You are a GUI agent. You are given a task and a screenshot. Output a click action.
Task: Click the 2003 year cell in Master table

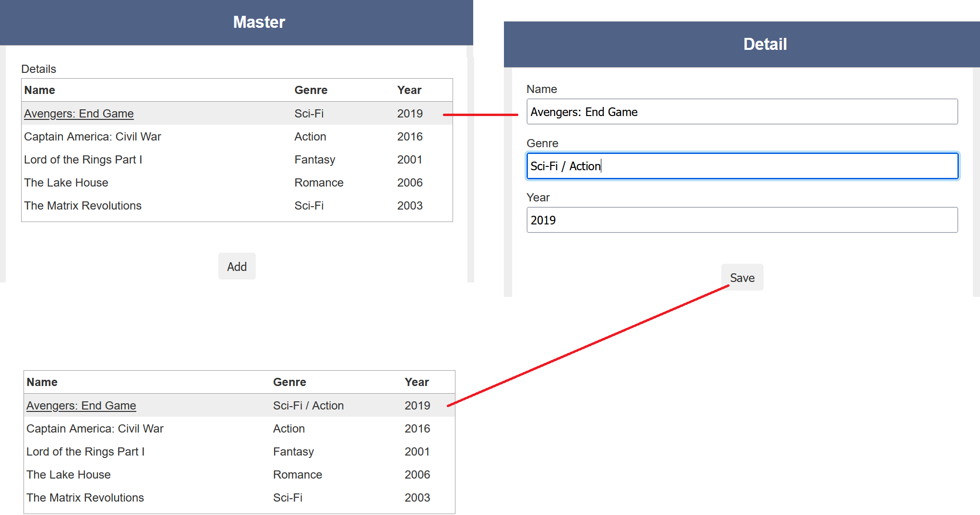click(x=410, y=206)
